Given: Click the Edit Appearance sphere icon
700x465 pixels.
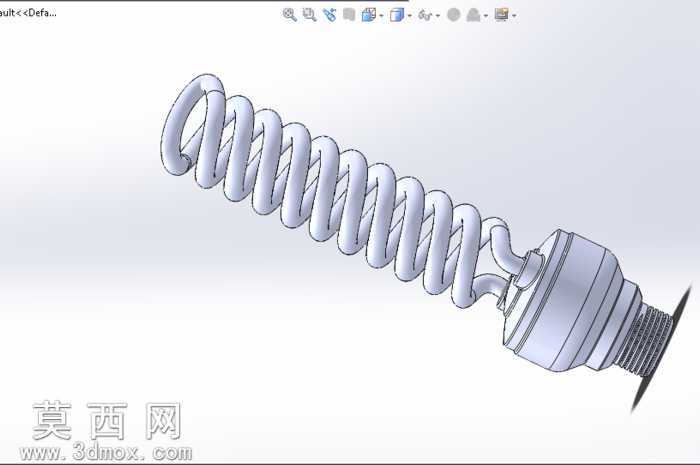Looking at the screenshot, I should [454, 15].
